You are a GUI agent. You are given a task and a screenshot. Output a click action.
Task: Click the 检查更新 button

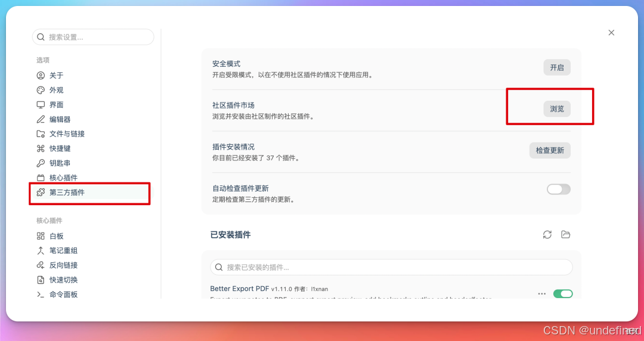[550, 150]
